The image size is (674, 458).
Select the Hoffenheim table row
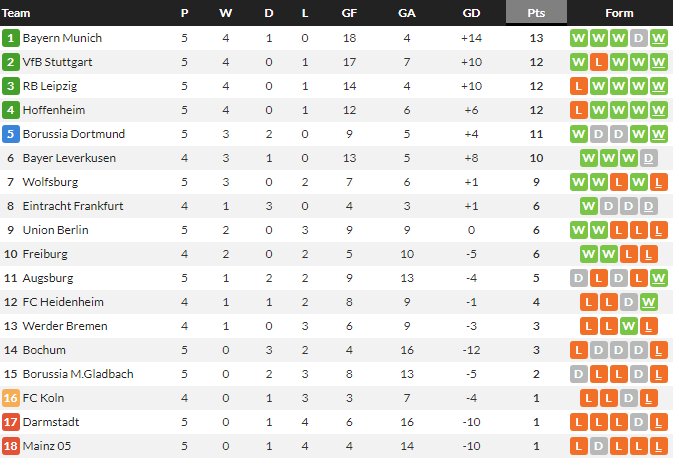pos(300,110)
